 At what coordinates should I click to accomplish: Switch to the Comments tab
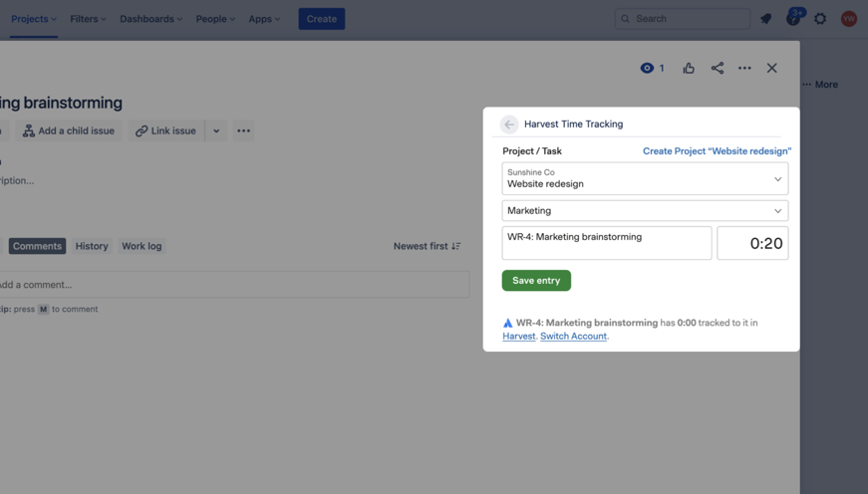[37, 246]
